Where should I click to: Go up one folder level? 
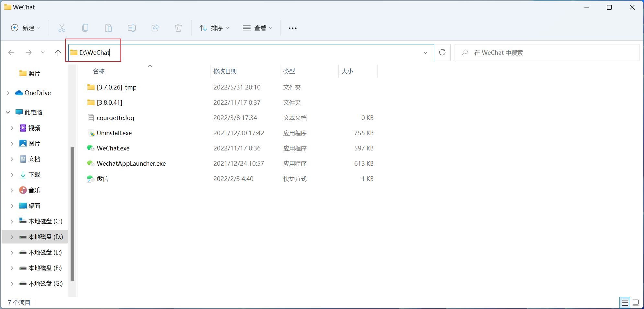coord(58,53)
